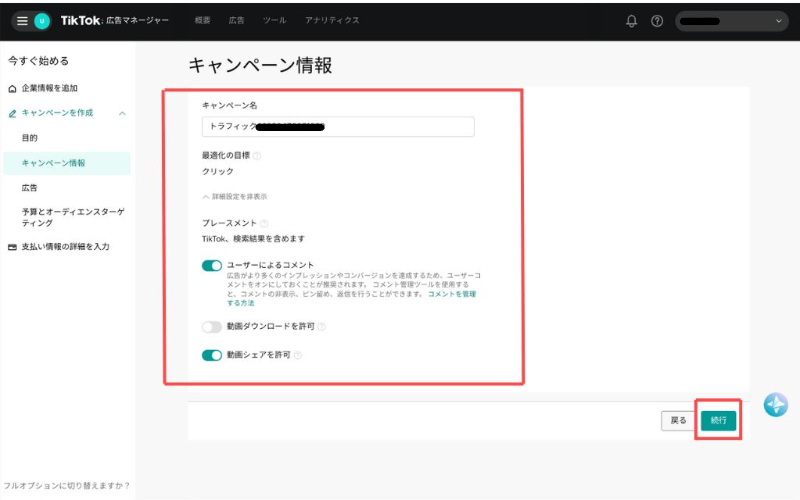Click the キャンペーン名 text field
Viewport: 800px width, 500px height.
338,127
